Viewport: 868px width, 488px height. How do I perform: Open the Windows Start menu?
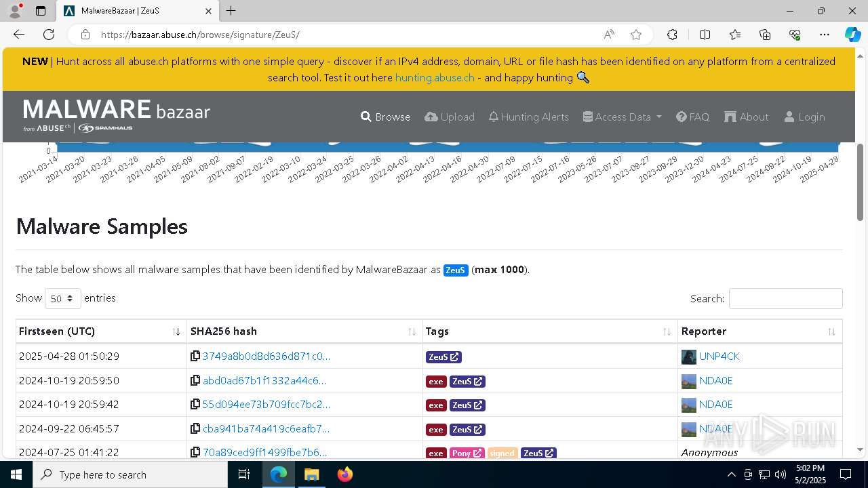16,474
